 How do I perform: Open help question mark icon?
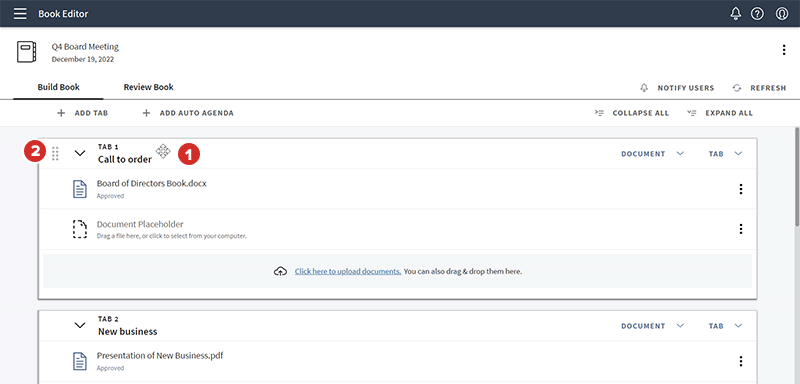click(757, 14)
